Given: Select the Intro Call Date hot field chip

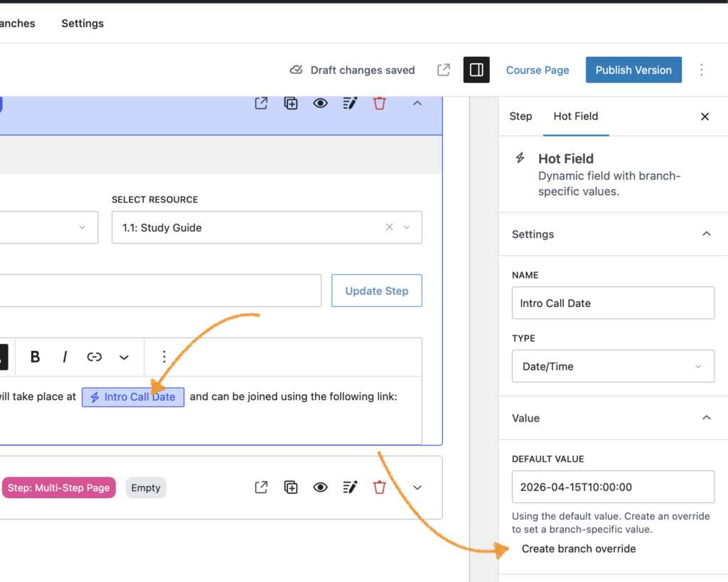Looking at the screenshot, I should (133, 397).
